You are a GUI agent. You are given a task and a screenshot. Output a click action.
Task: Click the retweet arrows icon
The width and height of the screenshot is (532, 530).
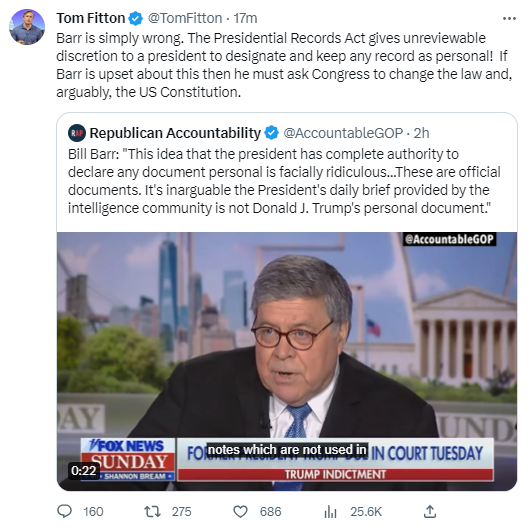coord(152,511)
